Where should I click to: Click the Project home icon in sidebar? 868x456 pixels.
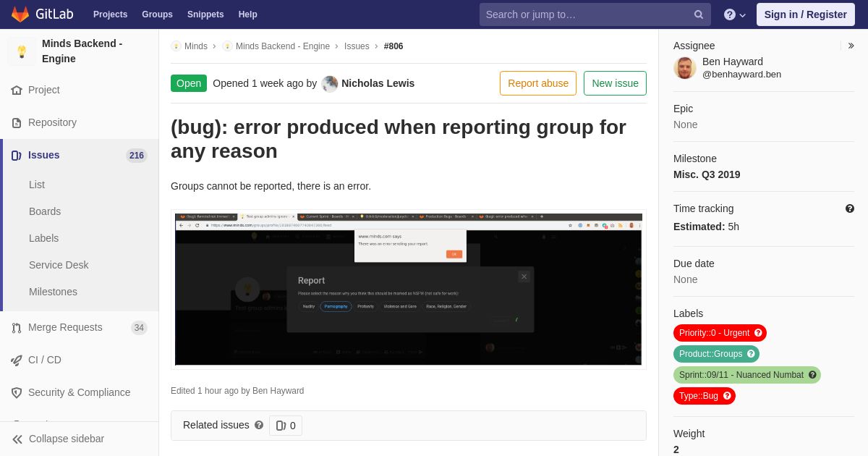17,90
